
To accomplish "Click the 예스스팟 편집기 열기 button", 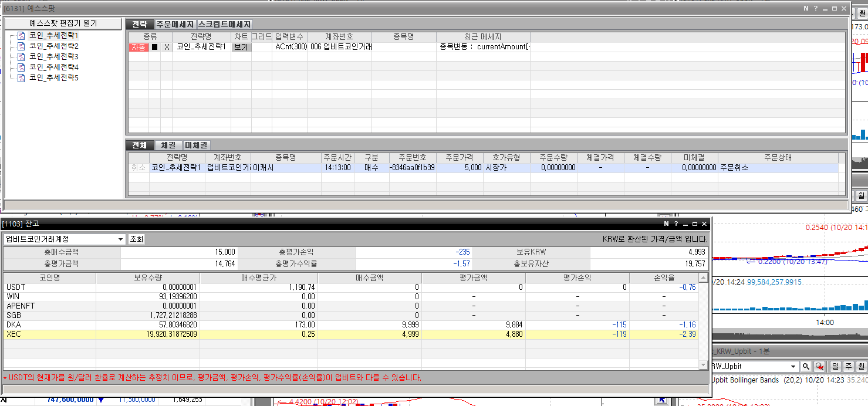I will 63,23.
